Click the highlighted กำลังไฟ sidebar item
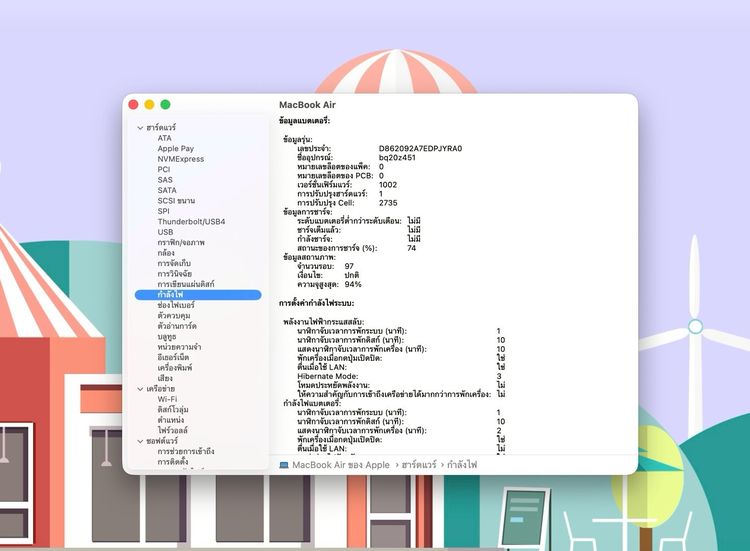The height and width of the screenshot is (551, 750). click(170, 295)
